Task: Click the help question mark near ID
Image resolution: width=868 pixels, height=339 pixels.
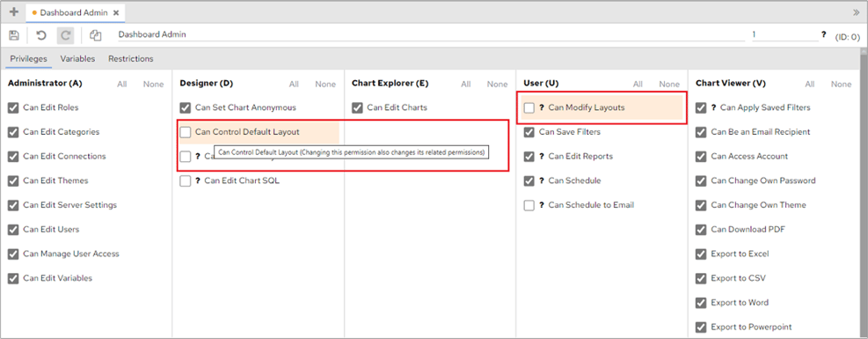Action: (x=824, y=34)
